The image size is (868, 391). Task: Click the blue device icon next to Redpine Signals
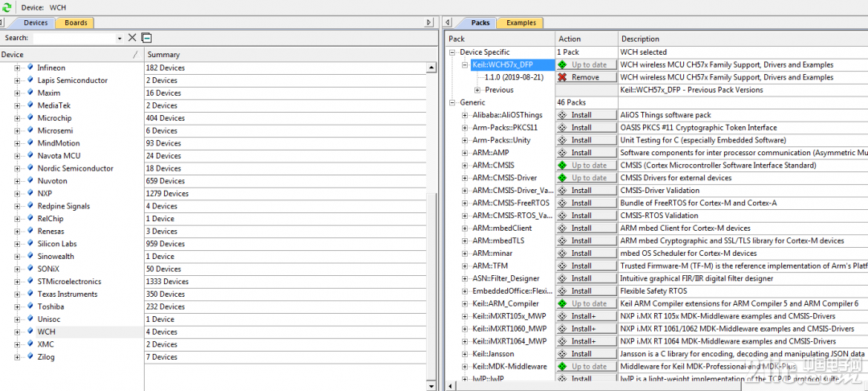point(30,206)
